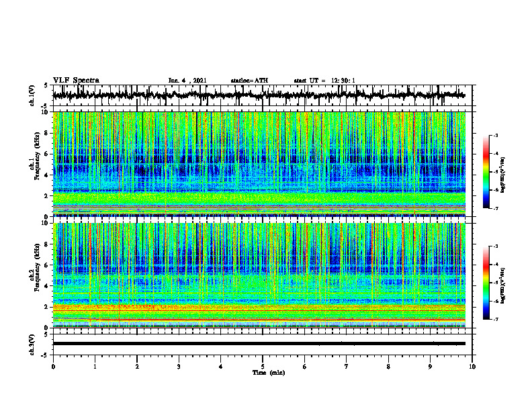Image resolution: width=532 pixels, height=411 pixels.
Task: Click time axis tick label "7"
Action: pyautogui.click(x=347, y=367)
